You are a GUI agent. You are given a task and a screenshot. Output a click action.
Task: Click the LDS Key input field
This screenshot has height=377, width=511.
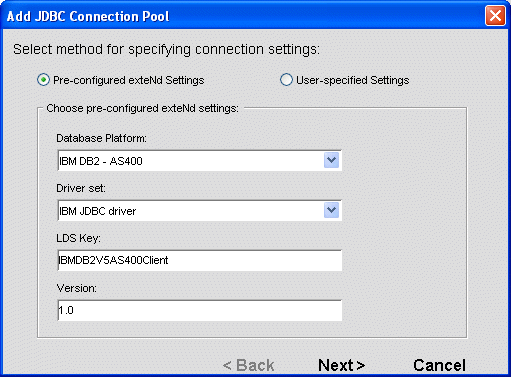pos(200,260)
